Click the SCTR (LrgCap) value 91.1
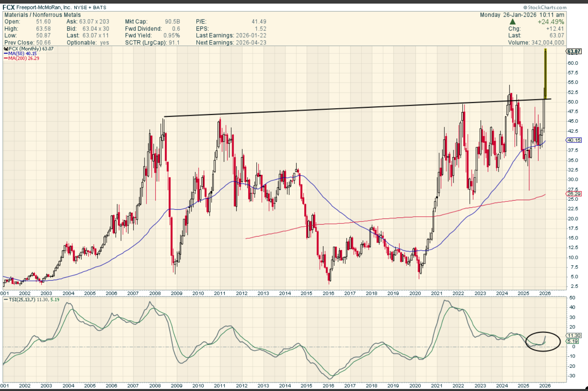This screenshot has height=391, width=588. [x=174, y=43]
